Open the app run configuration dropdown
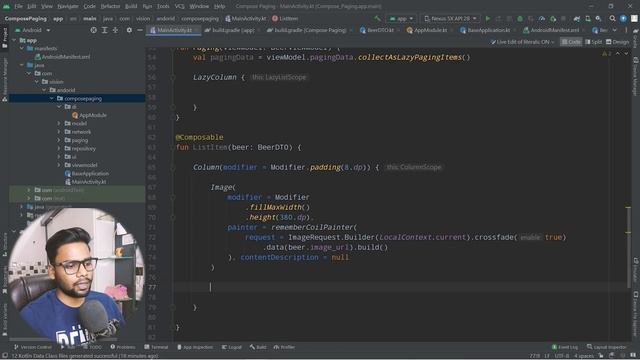 [x=401, y=18]
